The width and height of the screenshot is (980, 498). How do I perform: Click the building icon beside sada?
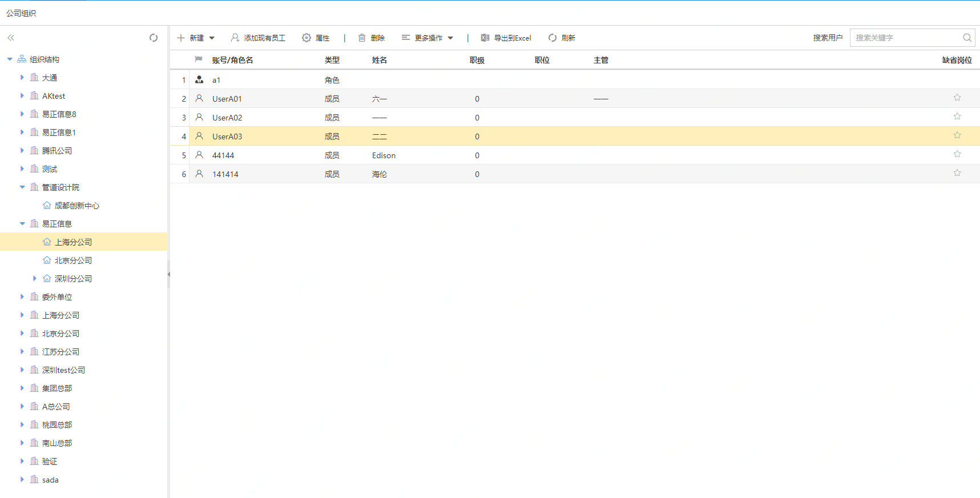point(34,480)
